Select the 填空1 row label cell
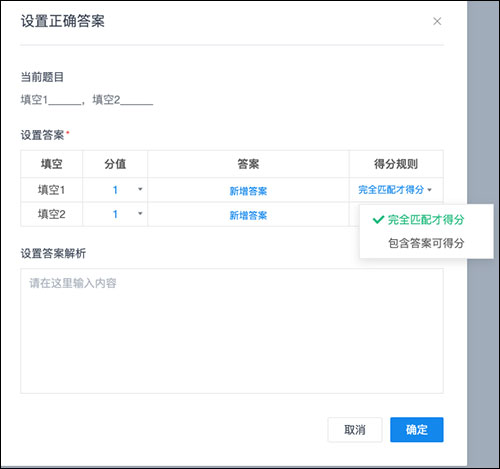Screen dimensions: 500x469 pyautogui.click(x=51, y=190)
